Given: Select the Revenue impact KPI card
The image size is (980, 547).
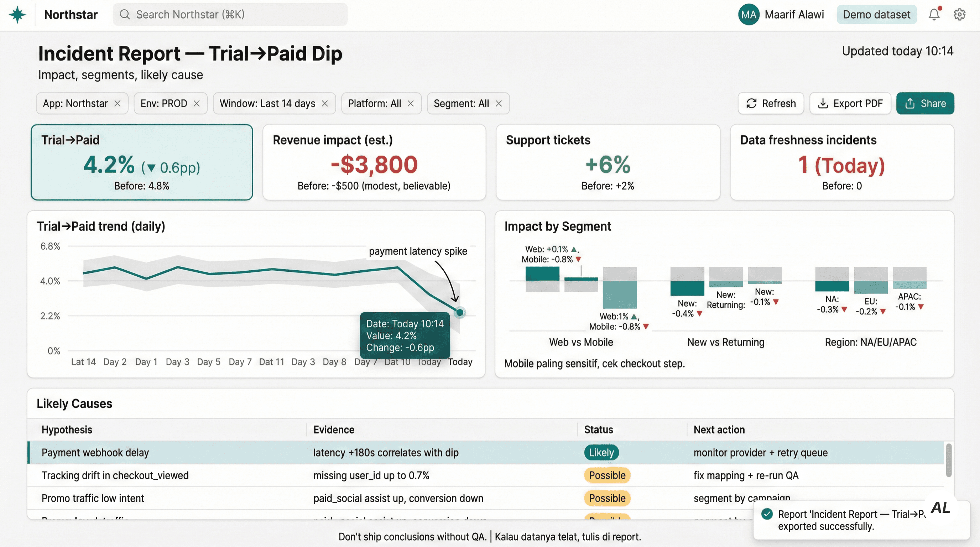Looking at the screenshot, I should (374, 162).
